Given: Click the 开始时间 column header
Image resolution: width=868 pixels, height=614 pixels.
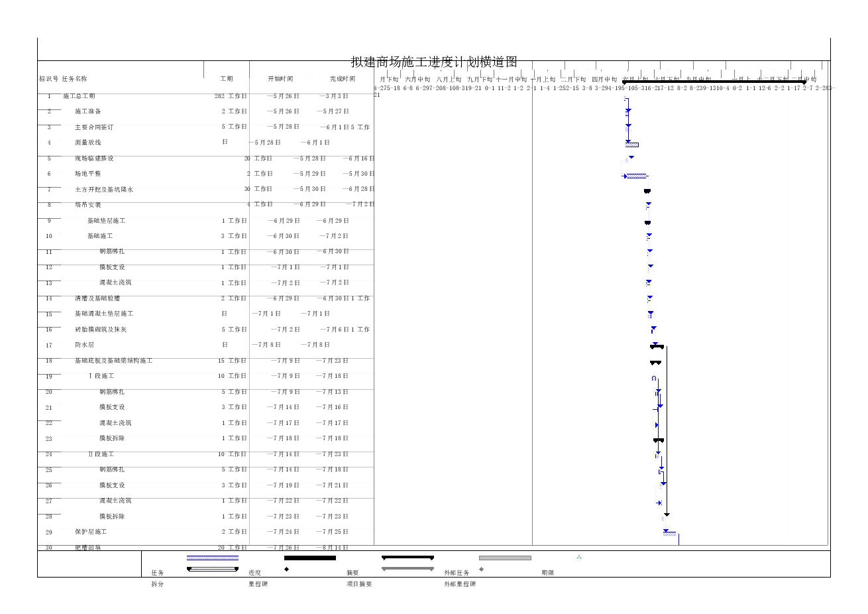Looking at the screenshot, I should coord(279,78).
